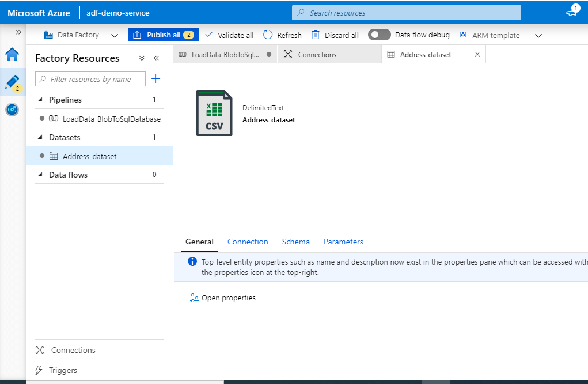Select the Parameters tab
The height and width of the screenshot is (384, 588).
[343, 242]
